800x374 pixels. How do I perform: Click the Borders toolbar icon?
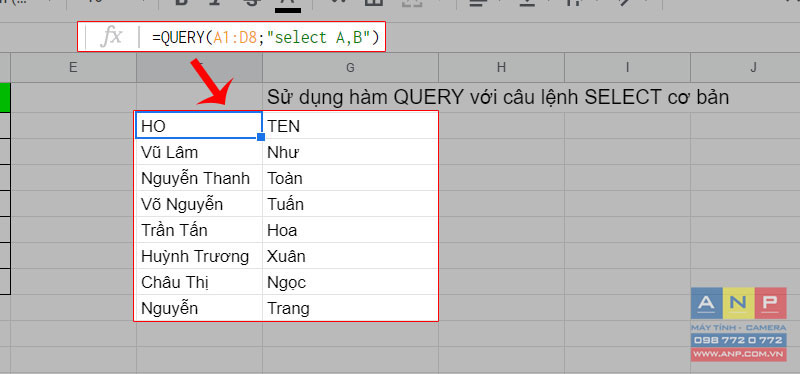[373, 3]
